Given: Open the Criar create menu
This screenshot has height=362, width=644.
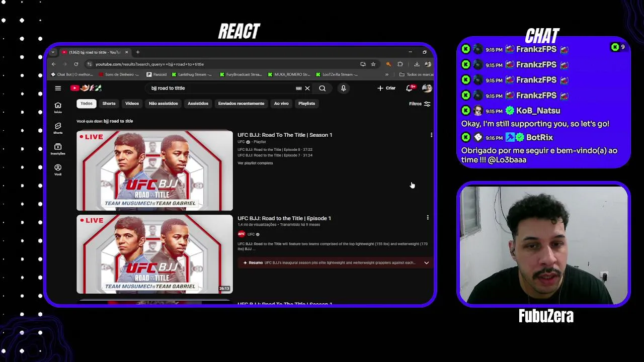Looking at the screenshot, I should pyautogui.click(x=386, y=88).
